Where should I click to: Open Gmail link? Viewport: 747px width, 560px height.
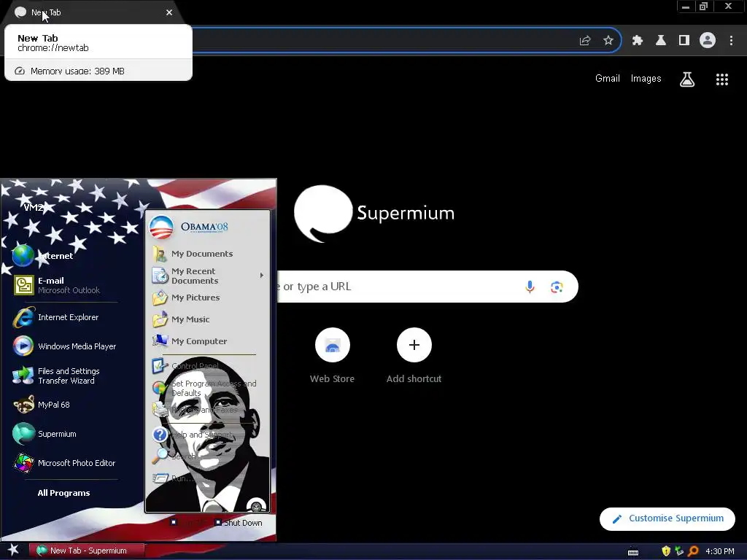pos(608,79)
